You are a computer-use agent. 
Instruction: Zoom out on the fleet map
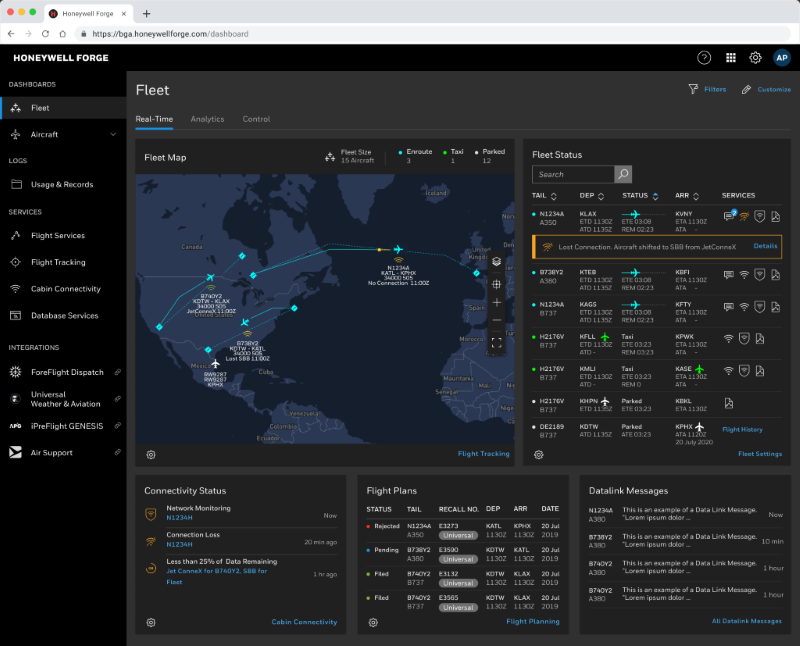pyautogui.click(x=496, y=321)
